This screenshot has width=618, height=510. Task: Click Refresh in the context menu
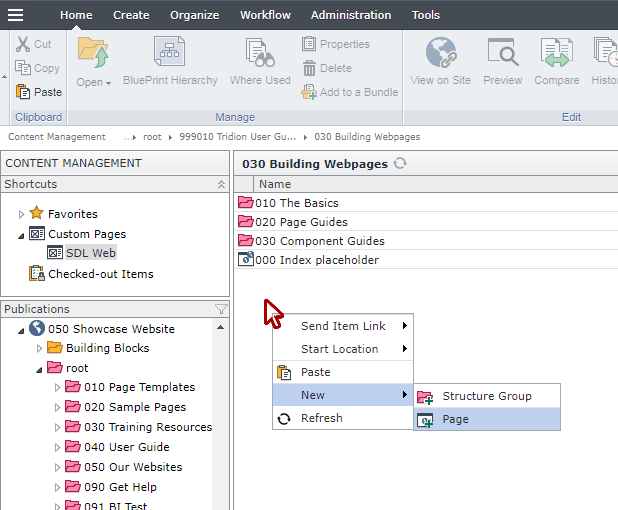tap(321, 418)
